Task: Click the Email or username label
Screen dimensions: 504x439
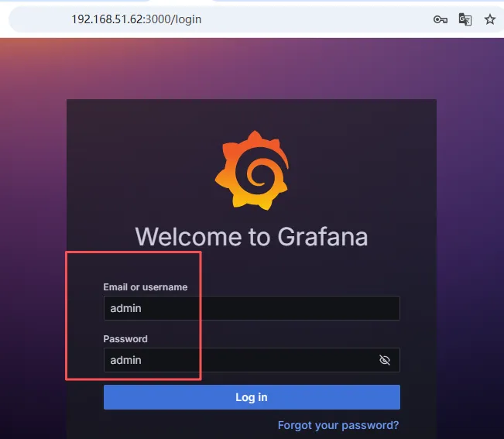Action: (x=146, y=287)
